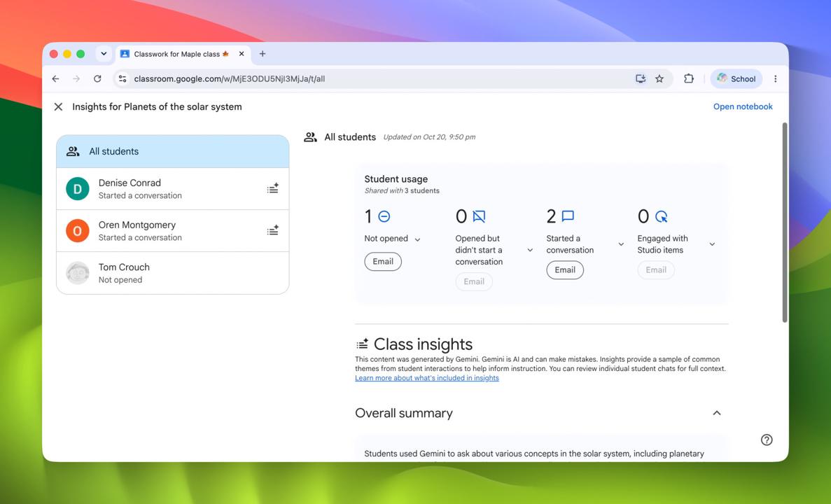This screenshot has height=504, width=831.
Task: Open the Extensions puzzle icon
Action: (x=688, y=78)
